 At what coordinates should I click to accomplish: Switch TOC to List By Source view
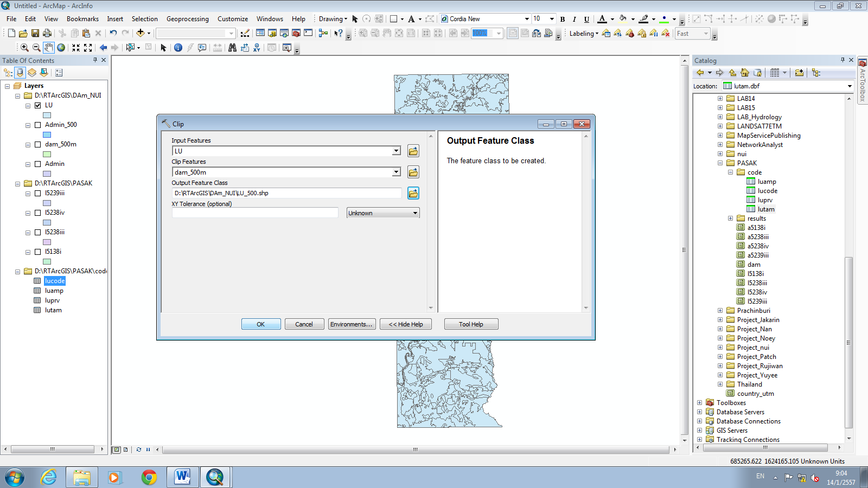point(20,72)
